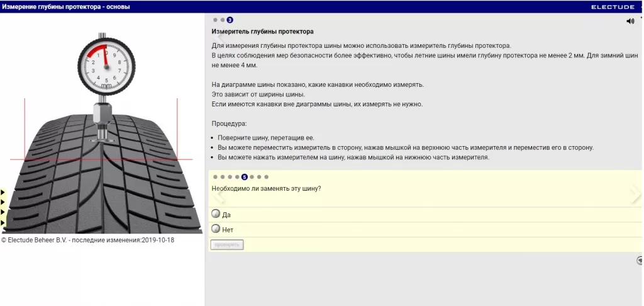Select the Нет answer
This screenshot has width=644, height=306.
(216, 229)
